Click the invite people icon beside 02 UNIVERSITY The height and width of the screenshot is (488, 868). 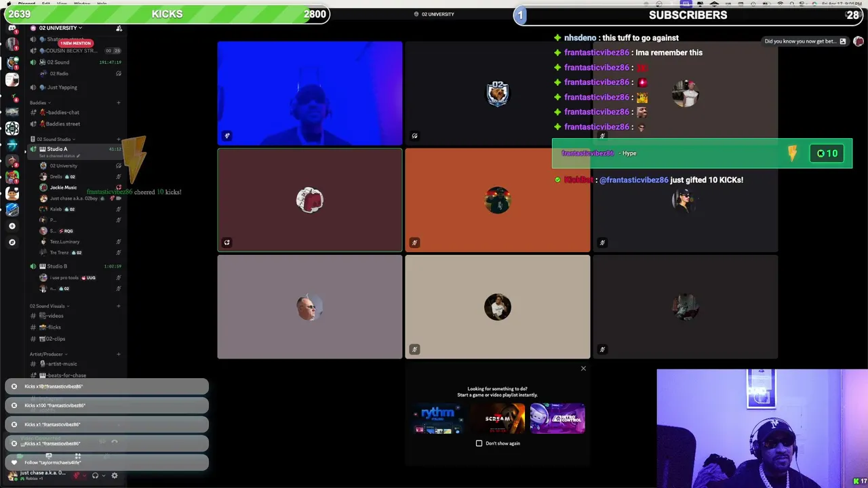pos(119,28)
